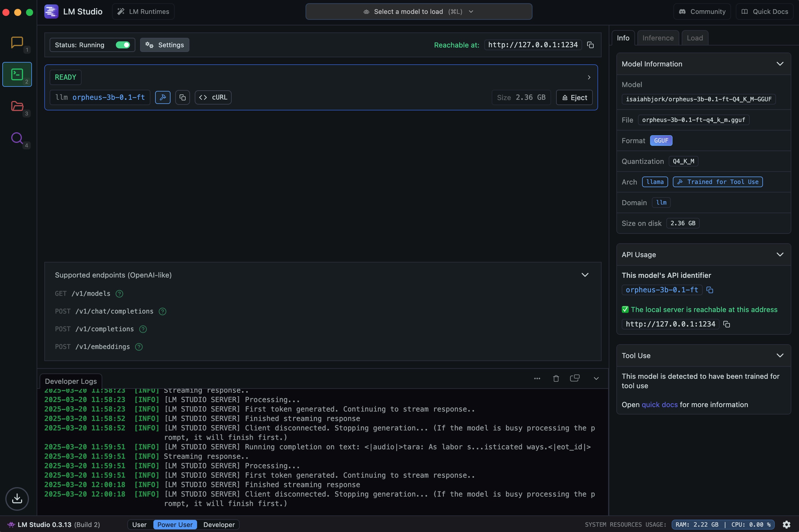Viewport: 799px width, 532px height.
Task: Click the orpheus-3b-0.1-ft-q4_k_m.gguf file name
Action: click(694, 120)
